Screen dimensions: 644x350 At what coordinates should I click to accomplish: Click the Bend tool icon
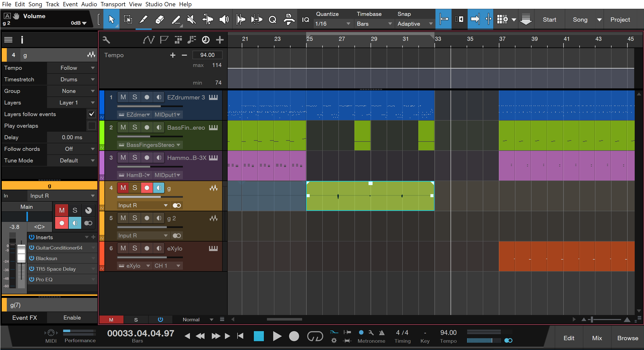pyautogui.click(x=208, y=19)
